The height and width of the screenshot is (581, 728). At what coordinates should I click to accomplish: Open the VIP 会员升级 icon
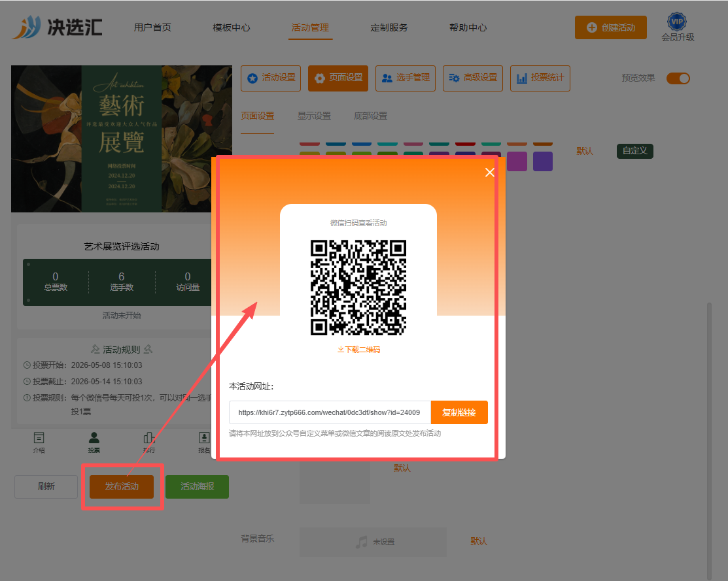click(678, 27)
